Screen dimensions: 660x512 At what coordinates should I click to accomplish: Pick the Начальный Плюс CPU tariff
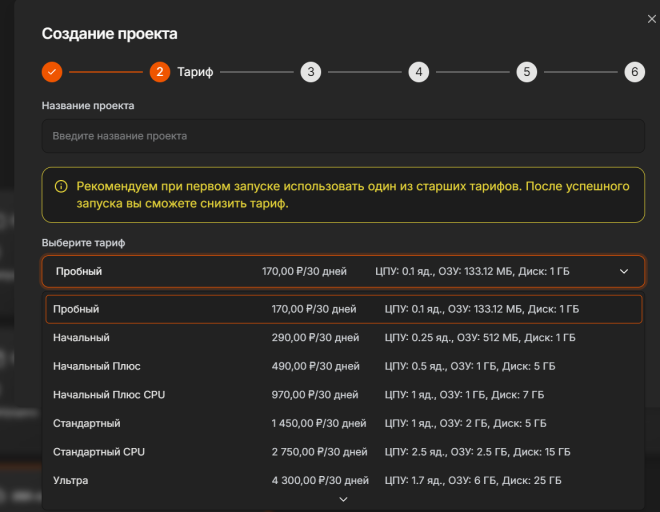343,395
